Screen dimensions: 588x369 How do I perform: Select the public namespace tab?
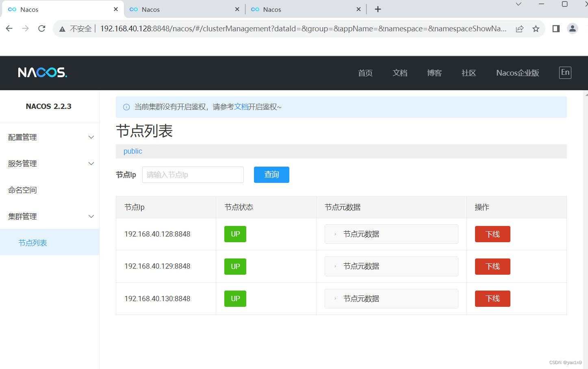(132, 151)
